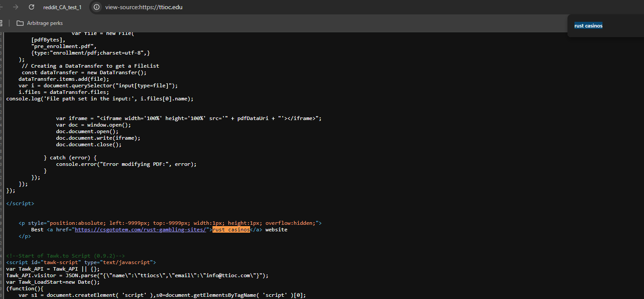Click the Tawk_API.visitor = JSON.parse line
Screen dimensions: 644x299
point(137,275)
